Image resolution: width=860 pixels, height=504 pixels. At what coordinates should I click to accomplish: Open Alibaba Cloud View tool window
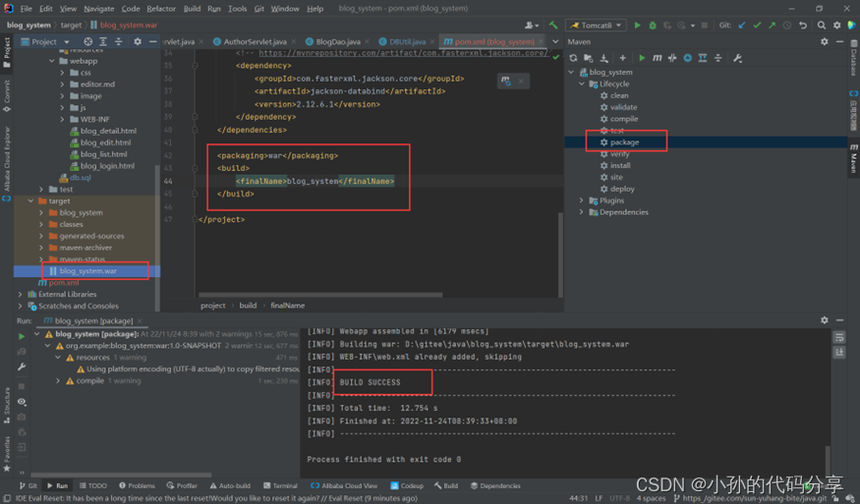click(344, 486)
